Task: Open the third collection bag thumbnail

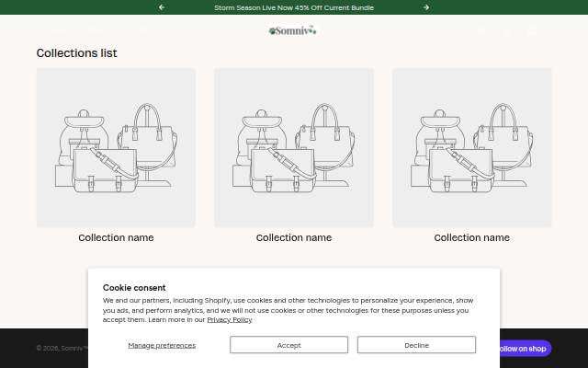Action: [x=471, y=147]
